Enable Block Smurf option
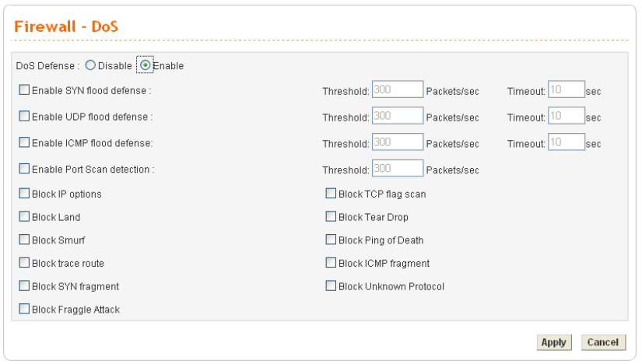 tap(24, 240)
